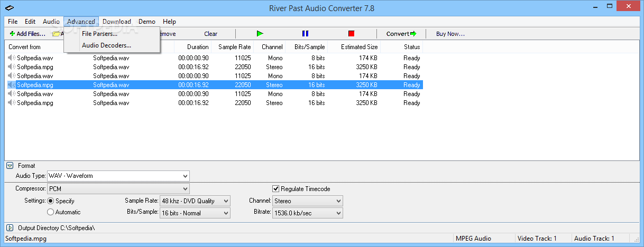
Task: Expand the Output Directory section
Action: [x=10, y=228]
